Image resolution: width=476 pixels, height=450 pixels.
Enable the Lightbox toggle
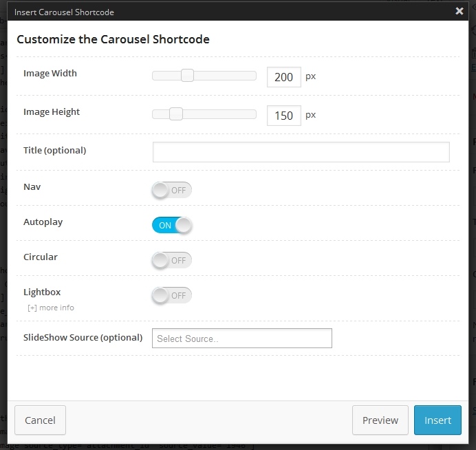click(171, 295)
